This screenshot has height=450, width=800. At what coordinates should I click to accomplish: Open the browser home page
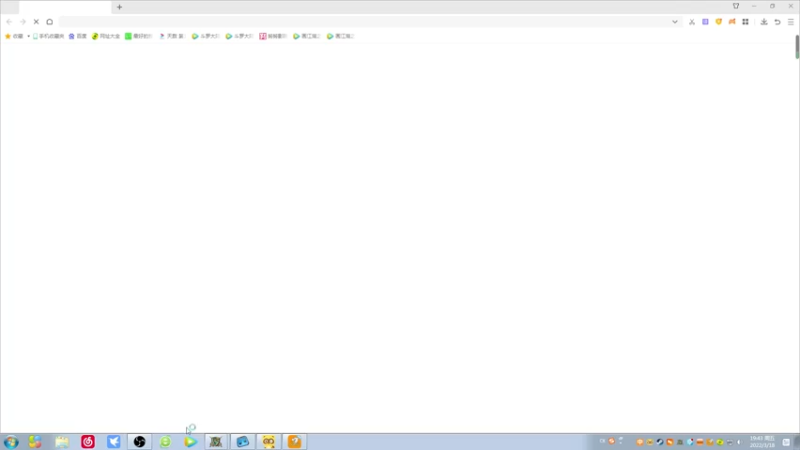[x=49, y=22]
